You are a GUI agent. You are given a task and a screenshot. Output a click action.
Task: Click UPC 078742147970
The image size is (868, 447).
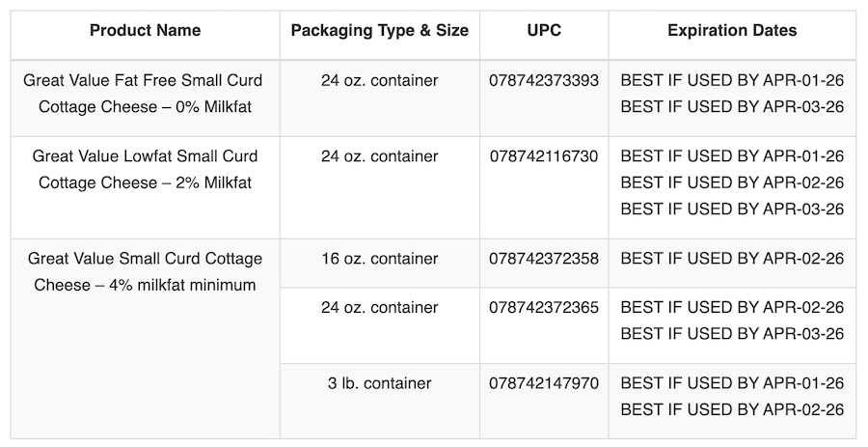(x=544, y=383)
